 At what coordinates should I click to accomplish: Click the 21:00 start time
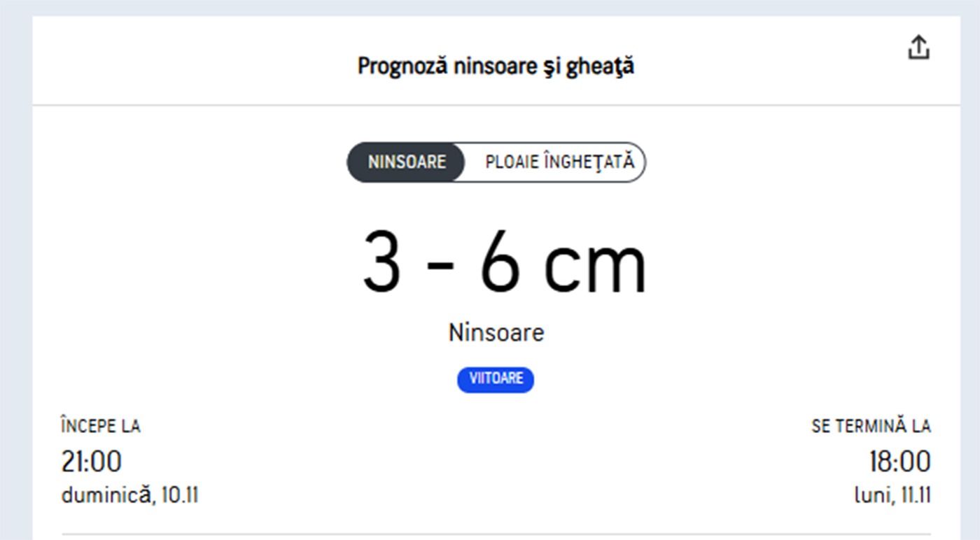pyautogui.click(x=92, y=462)
